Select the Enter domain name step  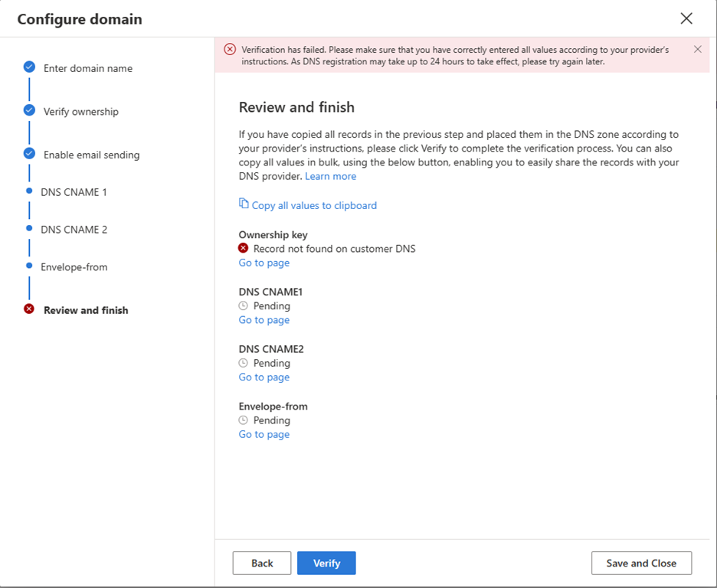(87, 68)
